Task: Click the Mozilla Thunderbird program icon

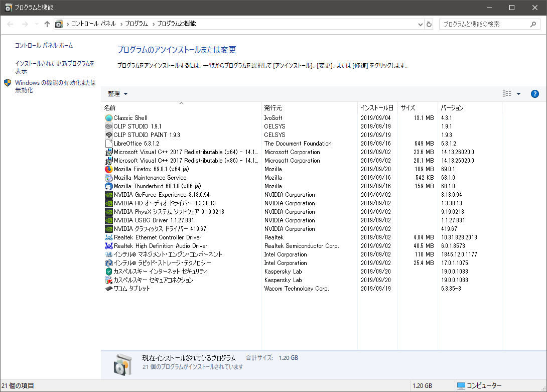Action: coord(109,186)
